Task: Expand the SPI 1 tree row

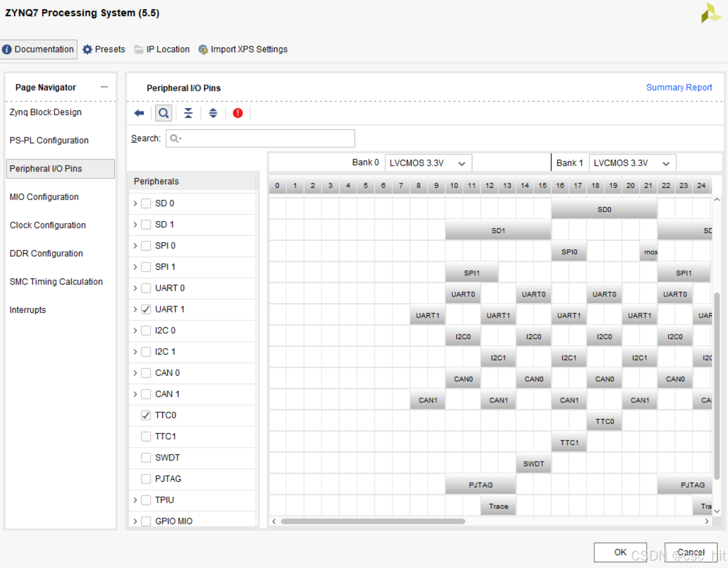Action: point(135,267)
